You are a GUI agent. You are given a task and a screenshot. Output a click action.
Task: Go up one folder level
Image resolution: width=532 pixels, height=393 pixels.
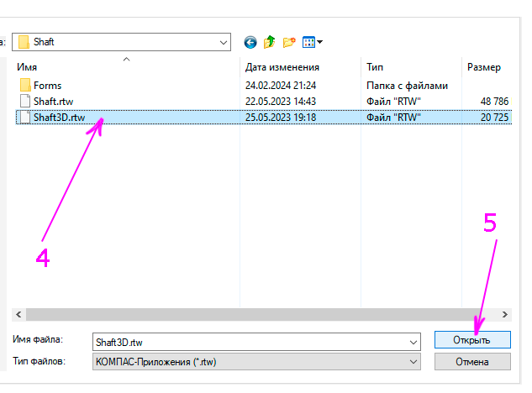tap(270, 42)
